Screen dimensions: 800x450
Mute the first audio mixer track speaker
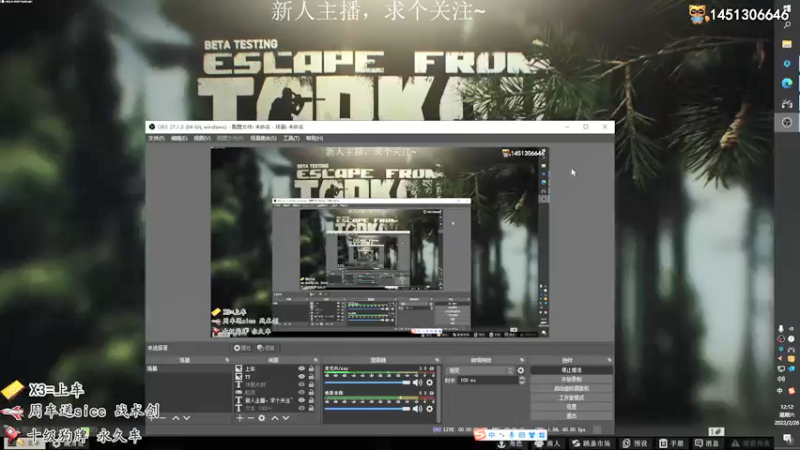(417, 382)
